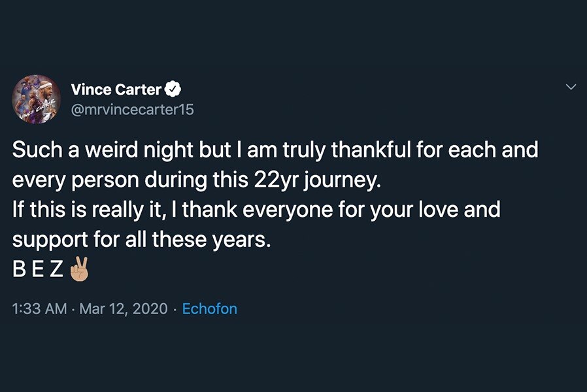Click the word "everyone" in the tweet
587x392 pixels.
307,210
